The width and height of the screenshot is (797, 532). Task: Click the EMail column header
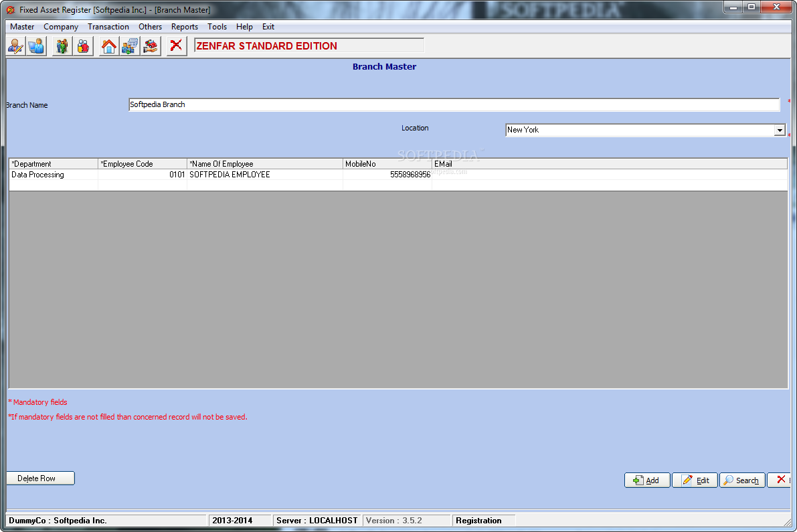coord(610,163)
